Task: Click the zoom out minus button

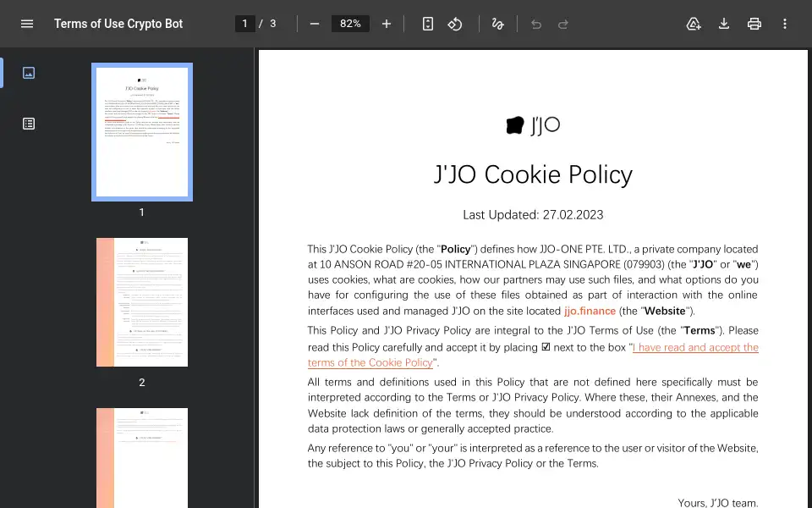Action: click(315, 24)
